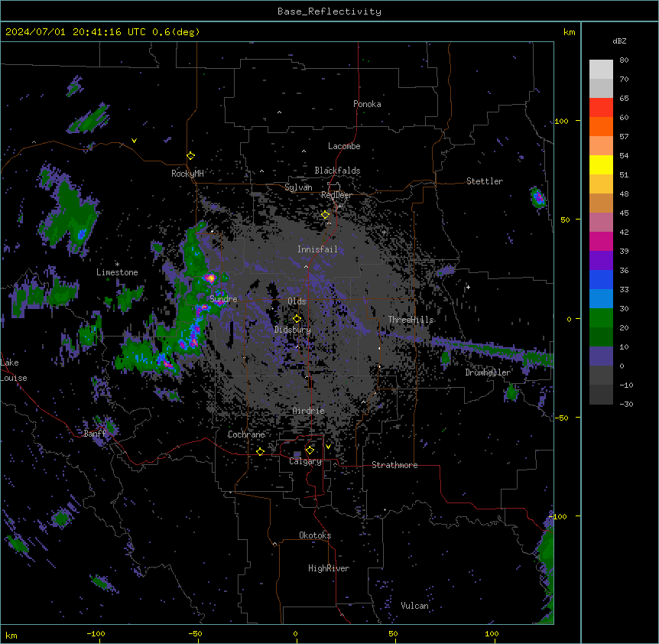The height and width of the screenshot is (644, 659).
Task: Click the HighRiver label
Action: pyautogui.click(x=329, y=568)
